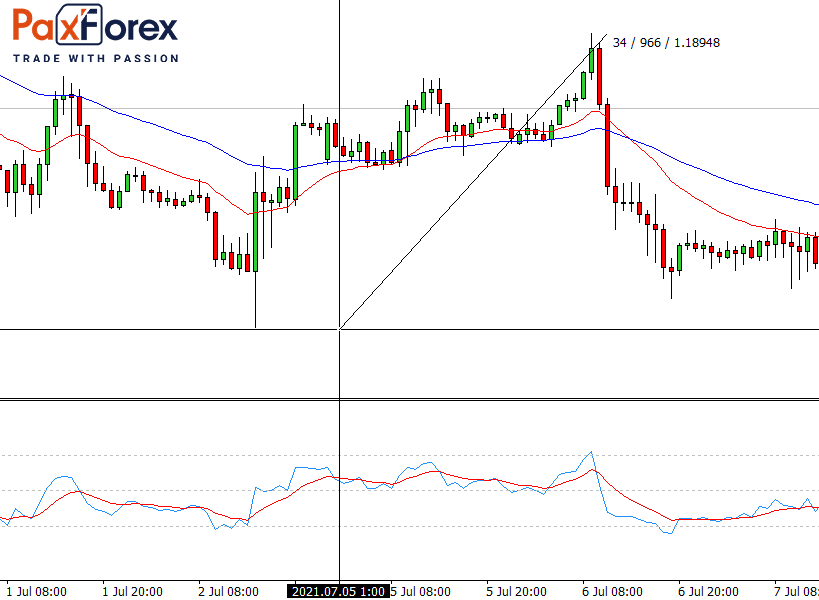This screenshot has height=600, width=819.
Task: Select the large red candle after the peak
Action: click(607, 145)
